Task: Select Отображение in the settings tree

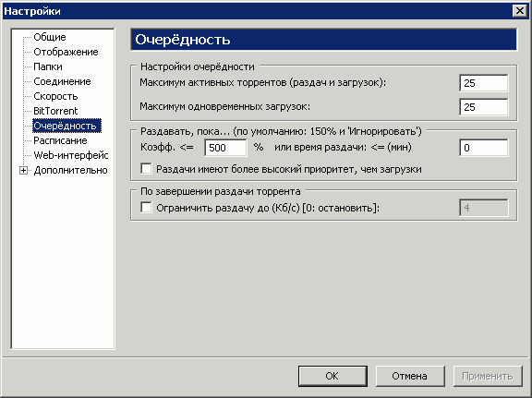Action: point(66,52)
